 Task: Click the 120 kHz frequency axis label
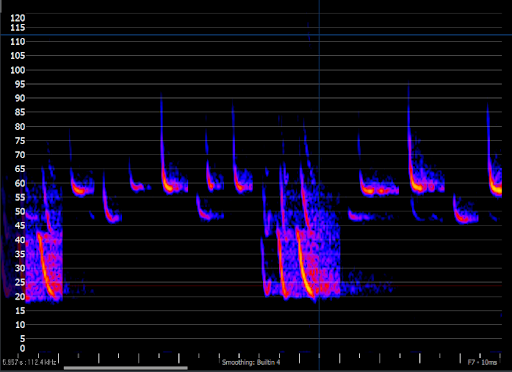tap(18, 18)
